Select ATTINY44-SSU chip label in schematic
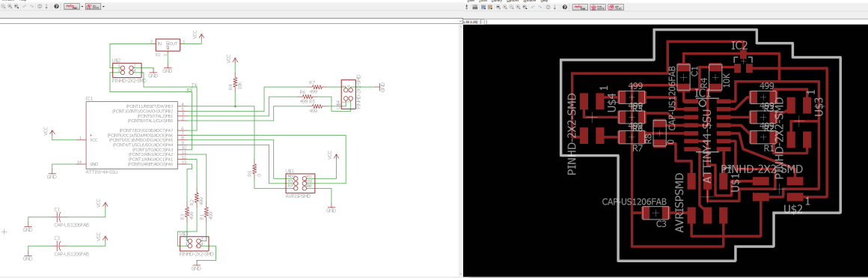 (101, 172)
